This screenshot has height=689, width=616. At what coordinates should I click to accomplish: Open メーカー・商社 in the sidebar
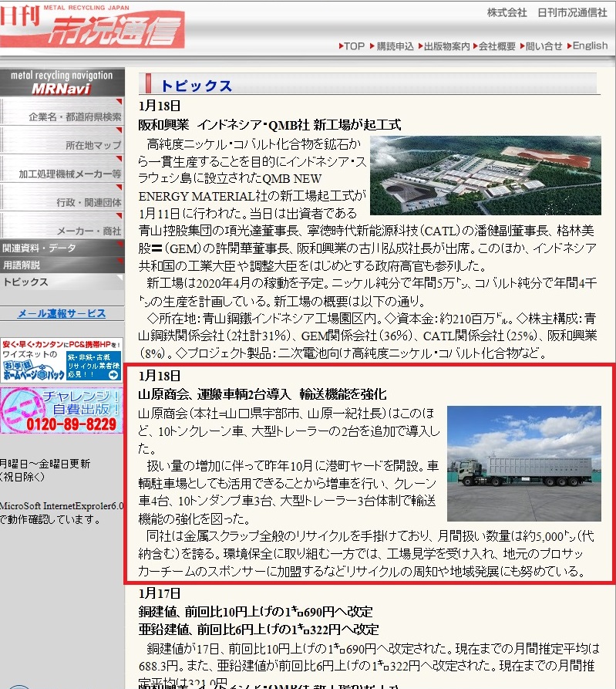62,225
